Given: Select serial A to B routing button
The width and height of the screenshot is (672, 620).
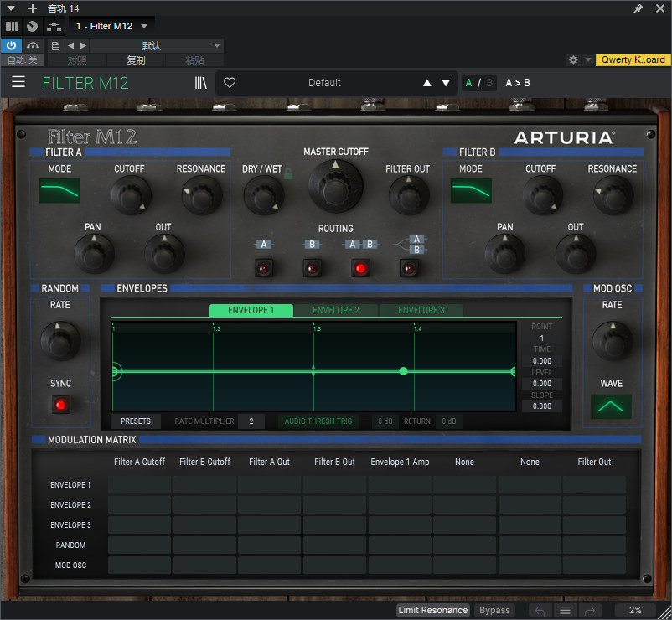Looking at the screenshot, I should [360, 269].
